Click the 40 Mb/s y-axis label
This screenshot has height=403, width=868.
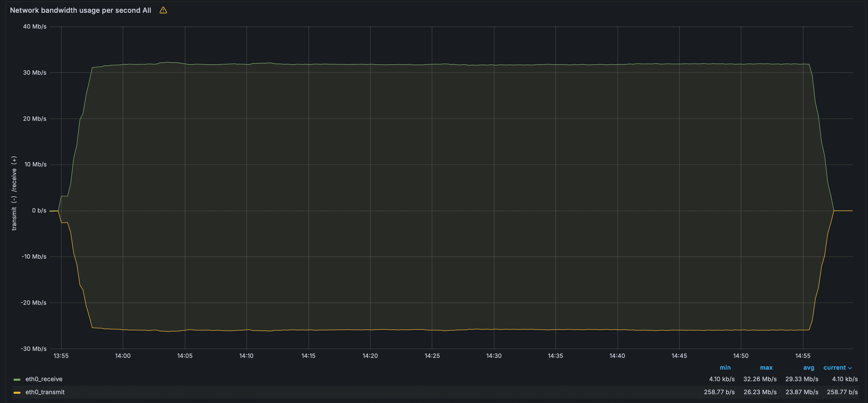(35, 27)
